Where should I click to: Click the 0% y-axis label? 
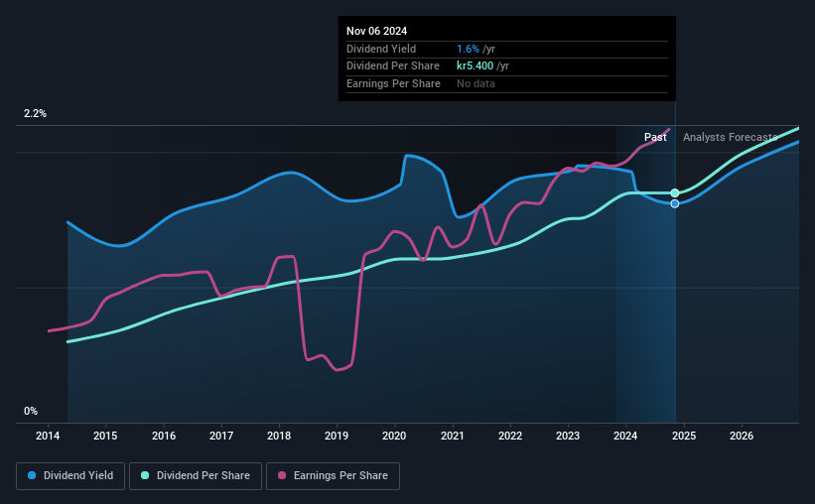click(x=31, y=411)
